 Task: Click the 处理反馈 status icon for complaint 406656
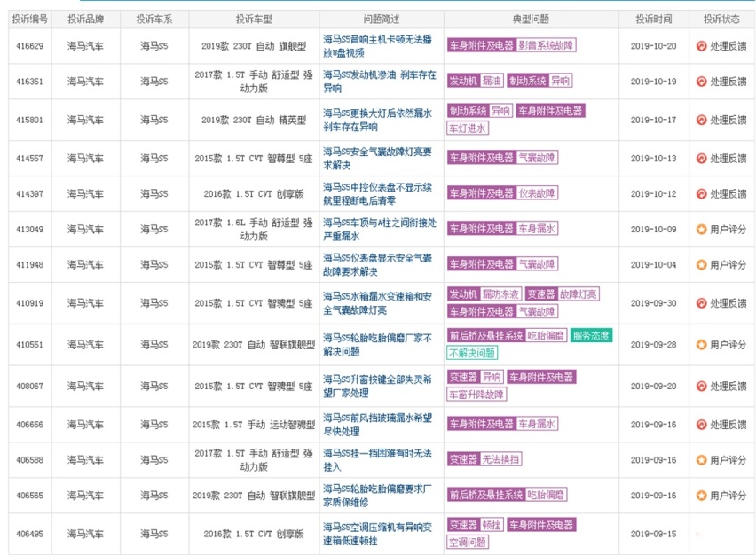coord(702,425)
